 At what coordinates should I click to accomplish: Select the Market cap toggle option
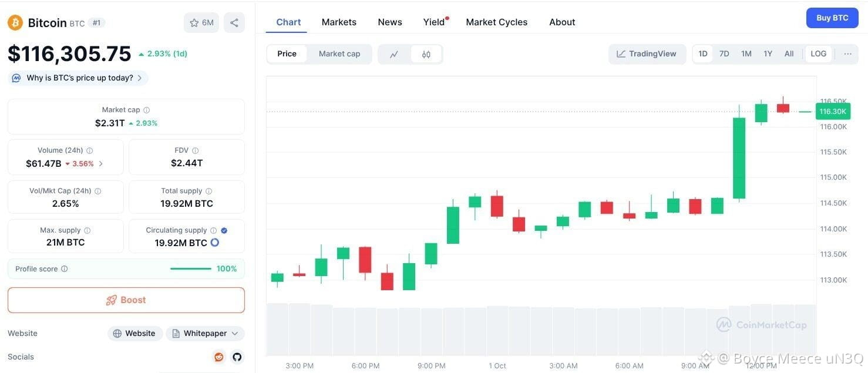coord(339,54)
